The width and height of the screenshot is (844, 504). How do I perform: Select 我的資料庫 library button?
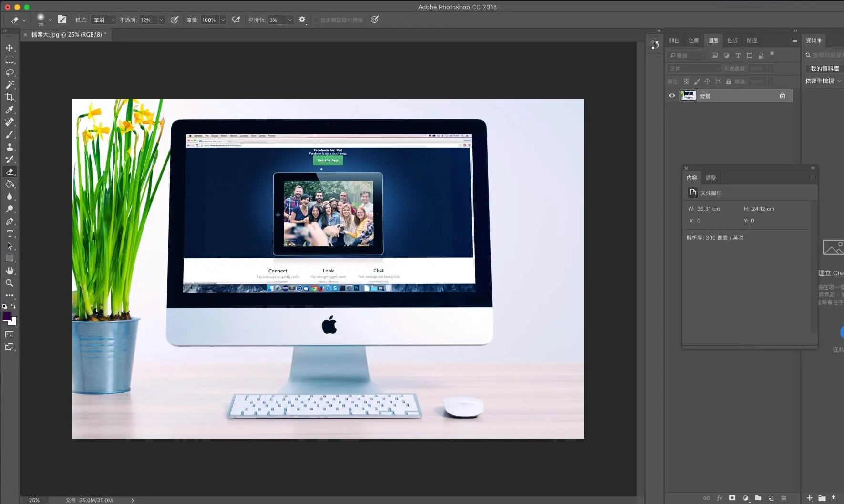pyautogui.click(x=824, y=69)
